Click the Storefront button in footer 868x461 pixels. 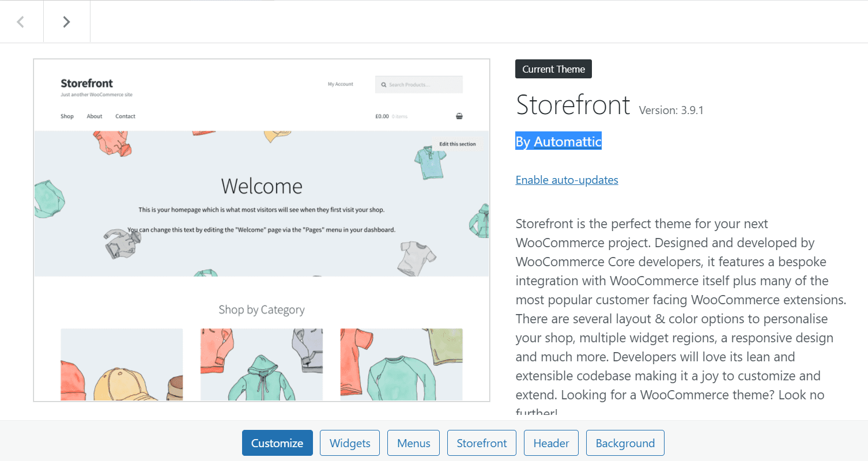tap(482, 443)
